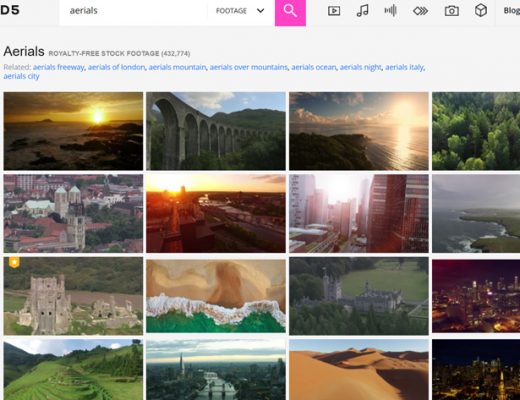Click the search field containing 'aerials'
The width and height of the screenshot is (520, 400).
pyautogui.click(x=133, y=11)
